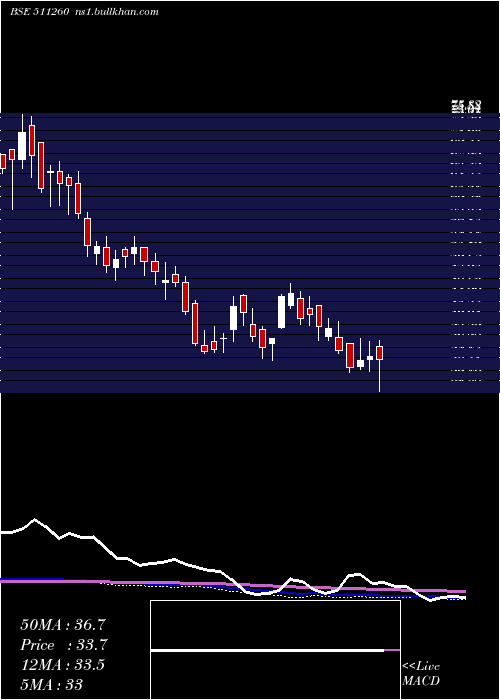
Task: Click the peak of the white moving average line
Action: [x=34, y=520]
